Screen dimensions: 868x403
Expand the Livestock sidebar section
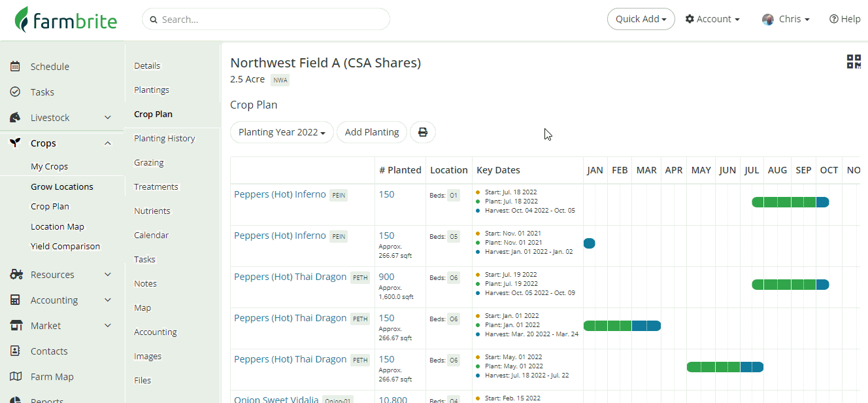coord(108,118)
